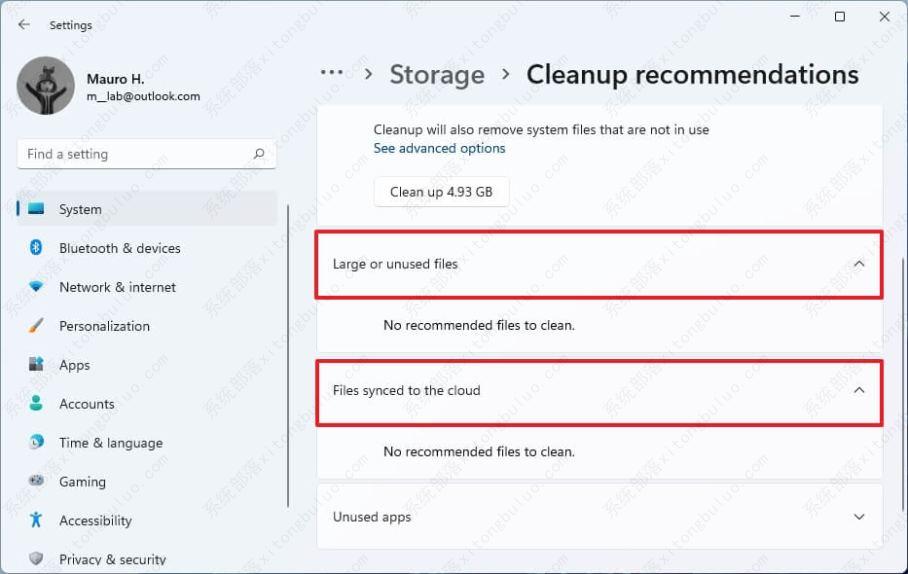This screenshot has height=574, width=908.
Task: Collapse the Files synced to the cloud section
Action: point(859,391)
